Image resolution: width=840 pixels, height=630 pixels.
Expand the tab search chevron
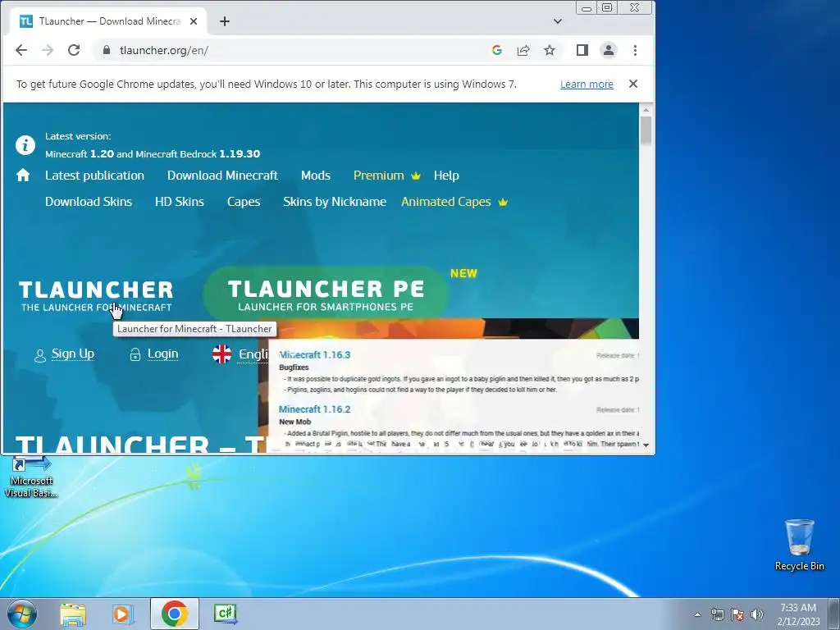coord(558,21)
